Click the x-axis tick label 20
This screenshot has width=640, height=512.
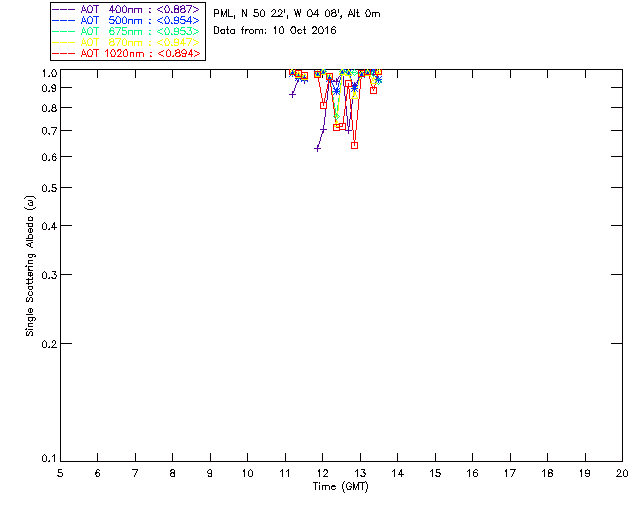pos(622,474)
